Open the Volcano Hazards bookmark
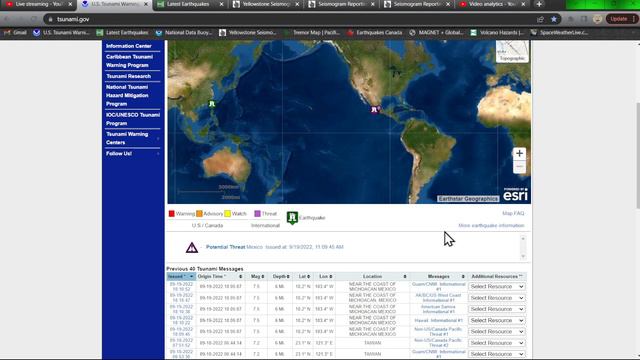This screenshot has height=360, width=640. coord(497,33)
